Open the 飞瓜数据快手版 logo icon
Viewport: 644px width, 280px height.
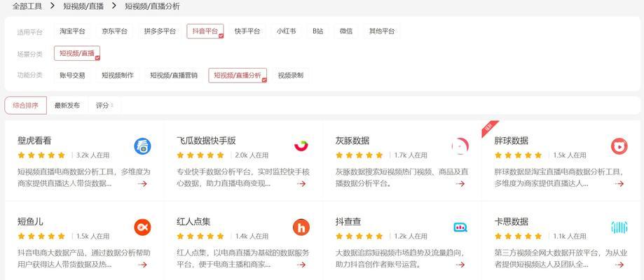click(x=301, y=146)
